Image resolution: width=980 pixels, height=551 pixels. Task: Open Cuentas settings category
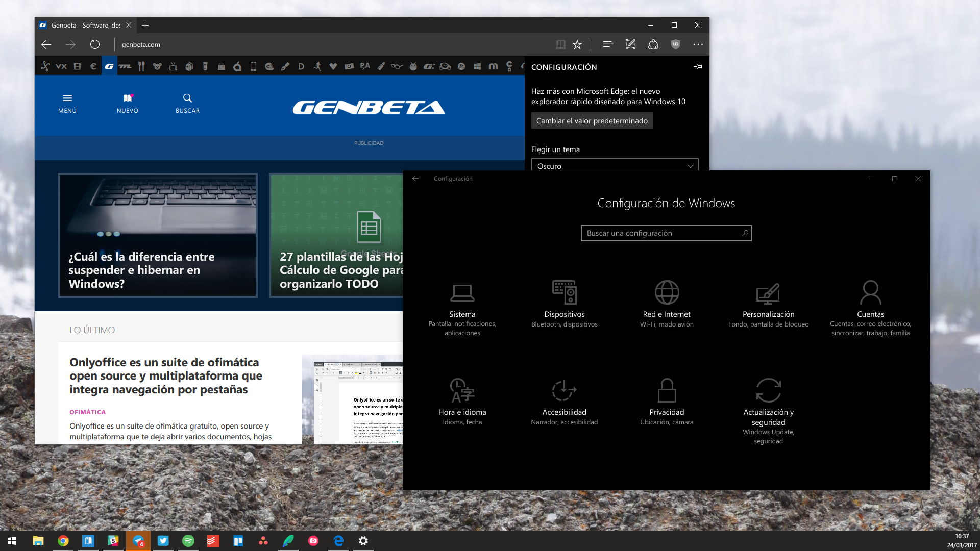(x=871, y=308)
